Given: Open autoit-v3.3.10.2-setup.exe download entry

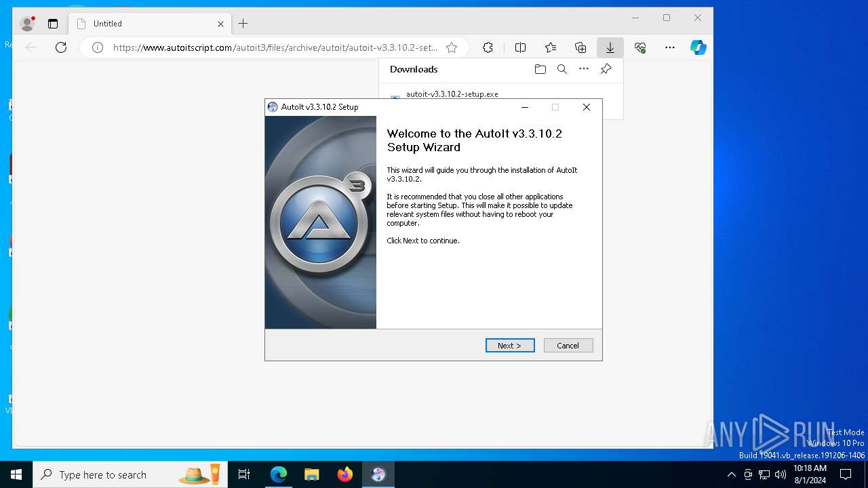Looking at the screenshot, I should 452,94.
